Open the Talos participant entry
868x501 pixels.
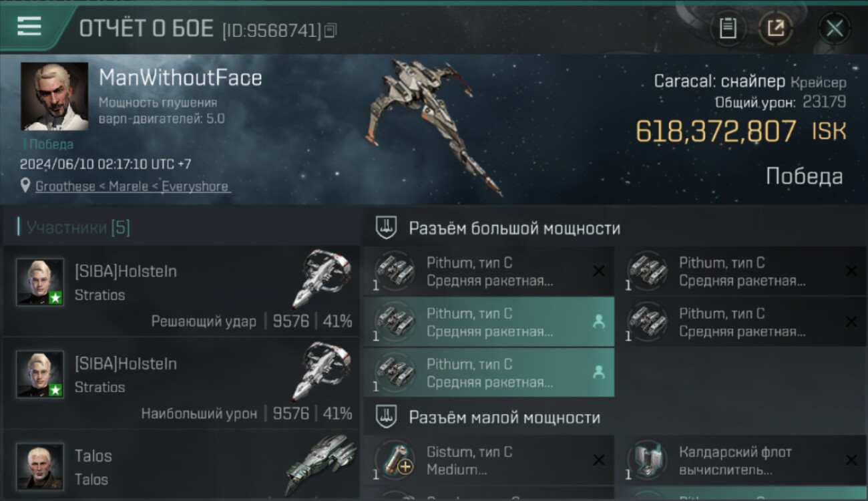pyautogui.click(x=181, y=466)
